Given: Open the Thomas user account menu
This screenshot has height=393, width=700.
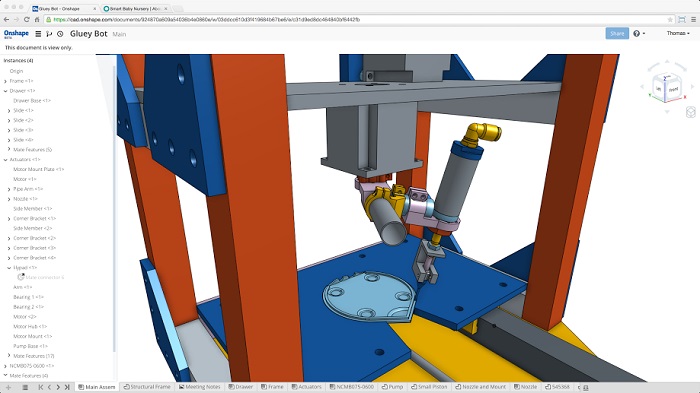Looking at the screenshot, I should click(678, 33).
